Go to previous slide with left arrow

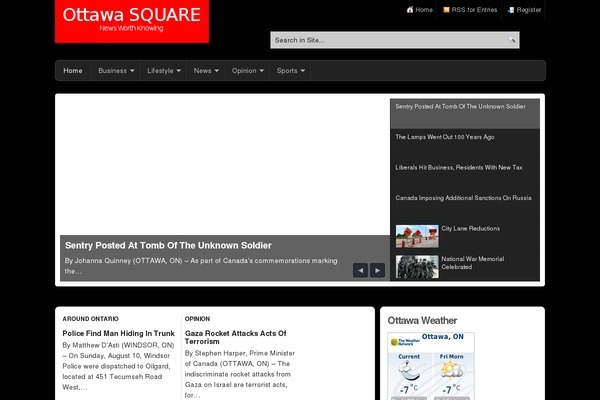pos(360,270)
